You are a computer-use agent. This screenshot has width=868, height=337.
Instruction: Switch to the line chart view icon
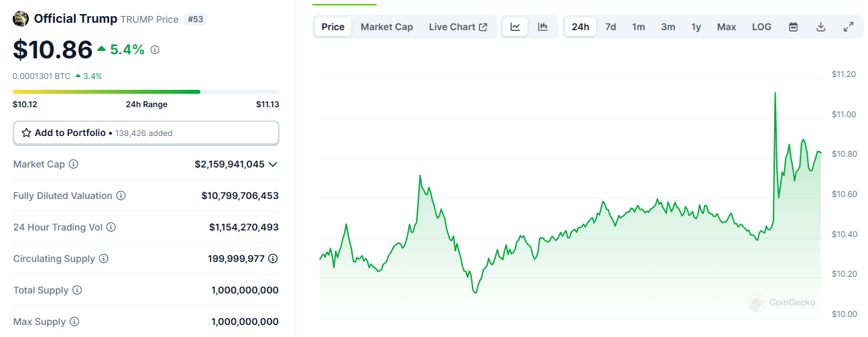[x=515, y=27]
